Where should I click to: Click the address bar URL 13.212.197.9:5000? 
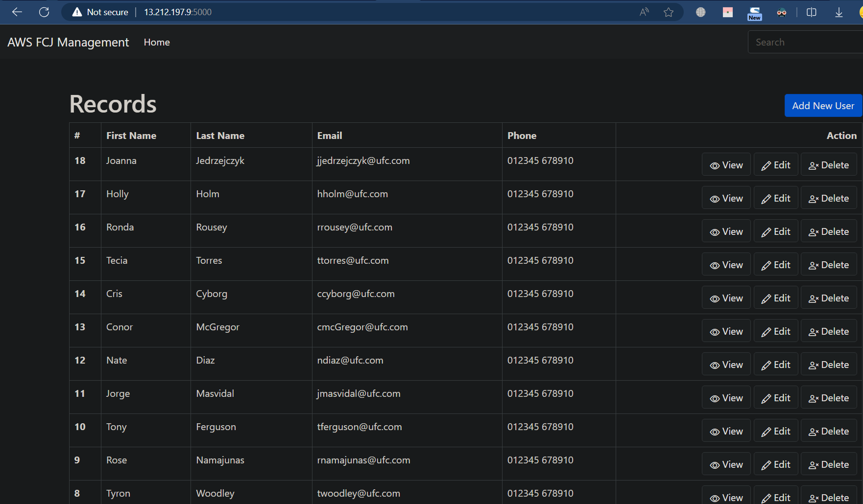coord(178,12)
